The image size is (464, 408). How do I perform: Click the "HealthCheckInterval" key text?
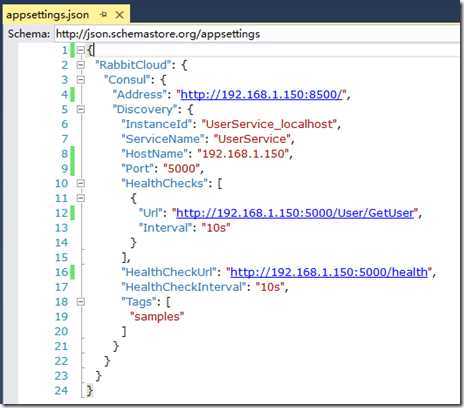pos(183,287)
